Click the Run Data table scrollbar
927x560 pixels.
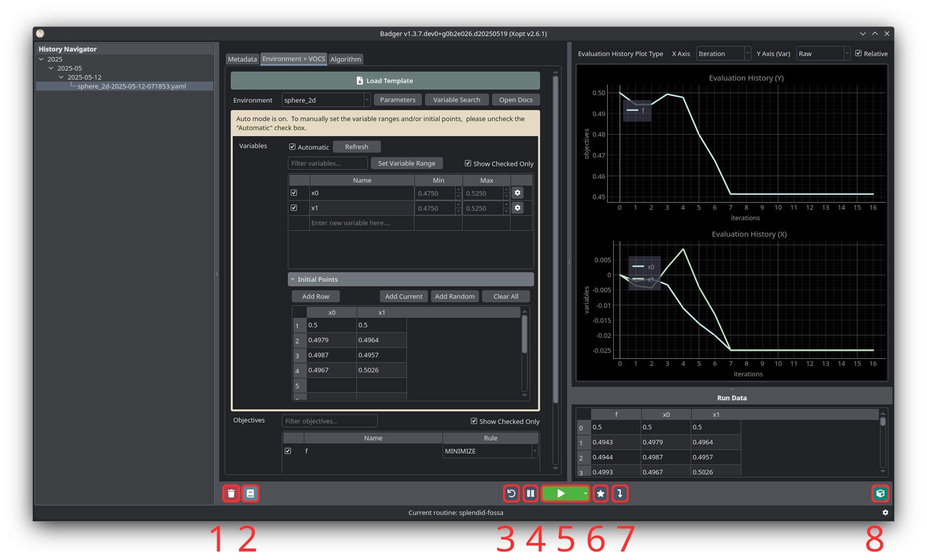point(883,421)
